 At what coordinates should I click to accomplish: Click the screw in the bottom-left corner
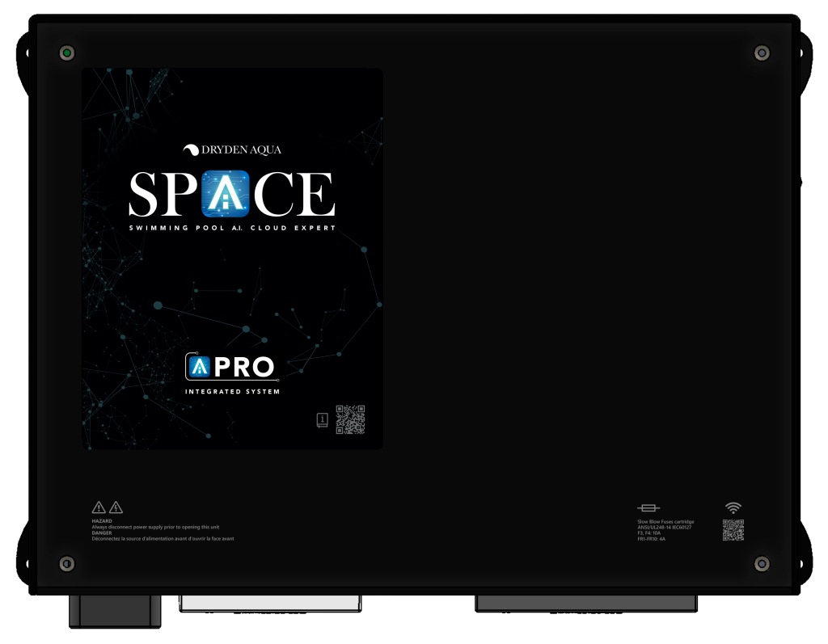pos(66,564)
